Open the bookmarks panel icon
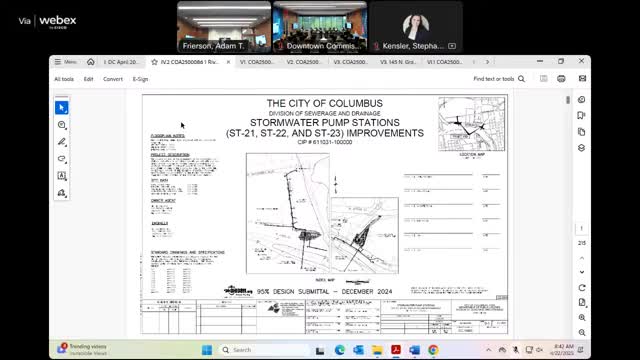 pos(582,116)
